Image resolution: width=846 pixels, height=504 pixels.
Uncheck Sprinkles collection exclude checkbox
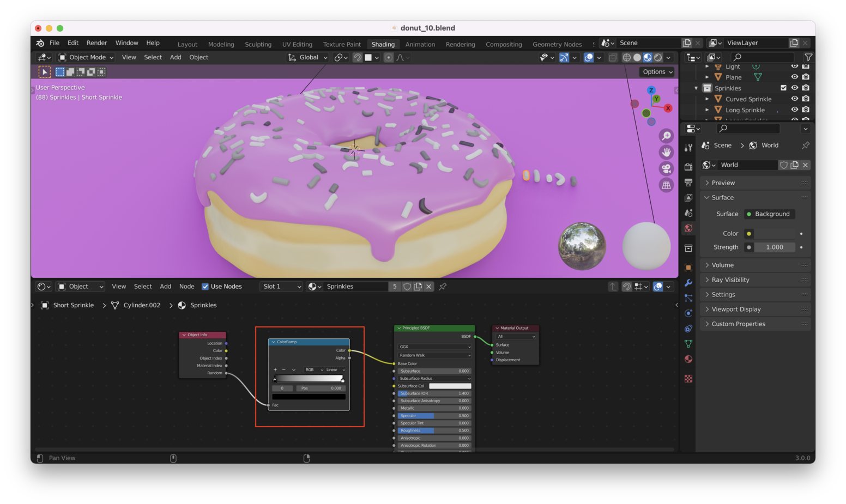[783, 88]
